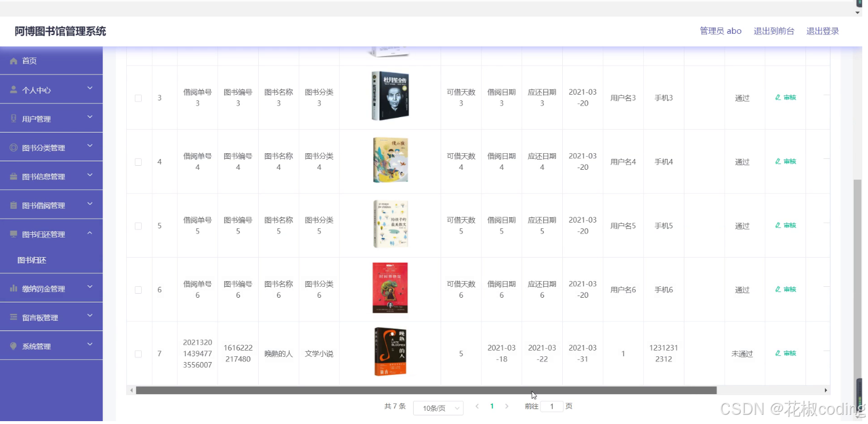Open the 10条/页 page size dropdown
The height and width of the screenshot is (424, 868).
[438, 408]
